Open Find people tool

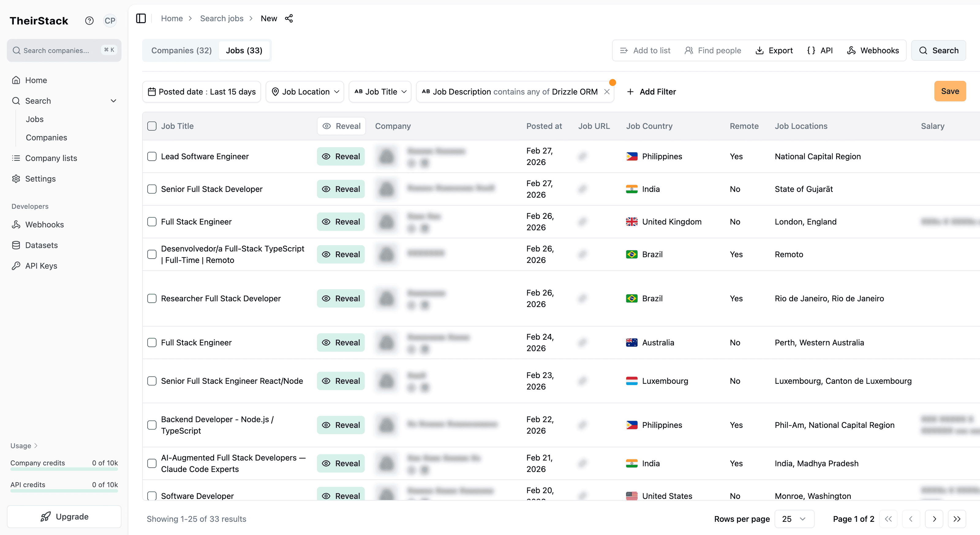[x=713, y=50]
